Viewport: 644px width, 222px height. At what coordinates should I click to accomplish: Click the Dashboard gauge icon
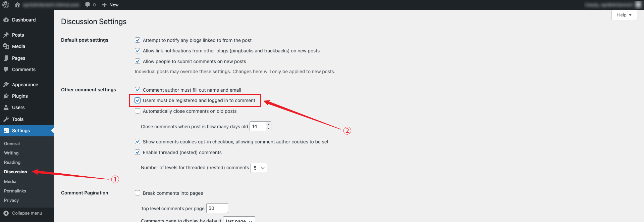(x=6, y=20)
